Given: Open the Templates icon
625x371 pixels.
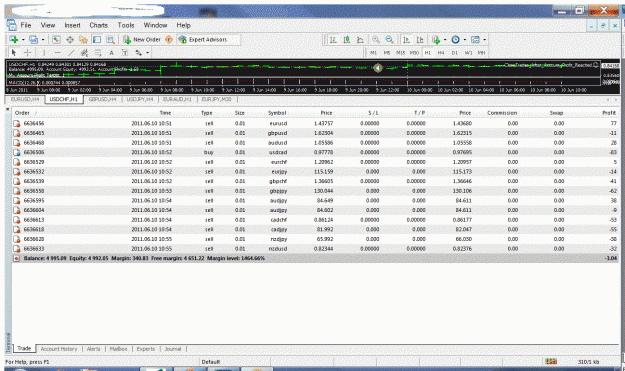Looking at the screenshot, I should point(475,39).
